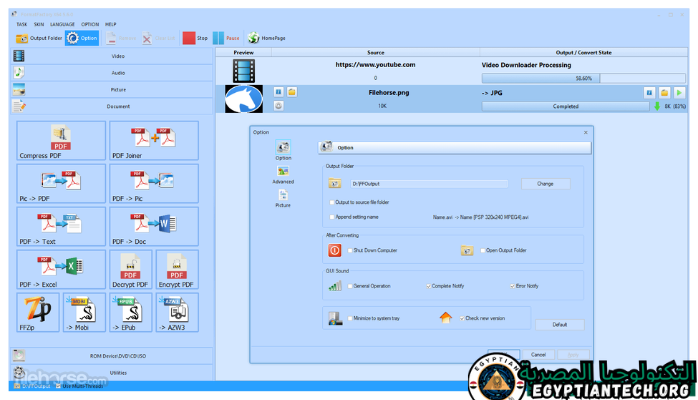Toggle the Complete Notify checkbox

click(429, 286)
